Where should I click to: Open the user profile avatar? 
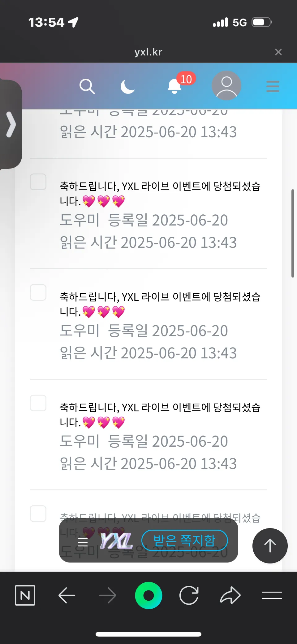(x=226, y=85)
